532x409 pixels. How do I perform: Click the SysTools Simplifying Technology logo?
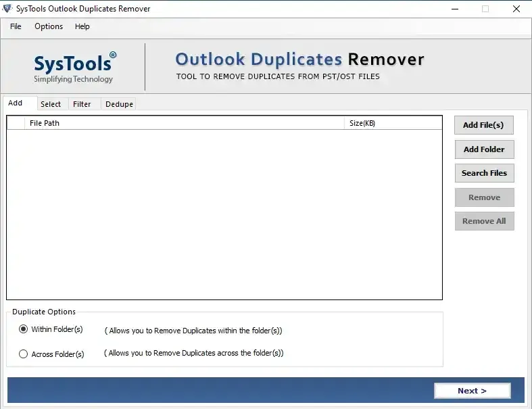point(74,68)
